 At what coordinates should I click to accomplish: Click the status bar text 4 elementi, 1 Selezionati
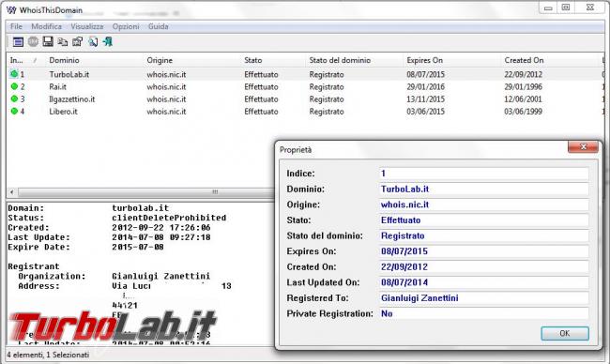(48, 355)
